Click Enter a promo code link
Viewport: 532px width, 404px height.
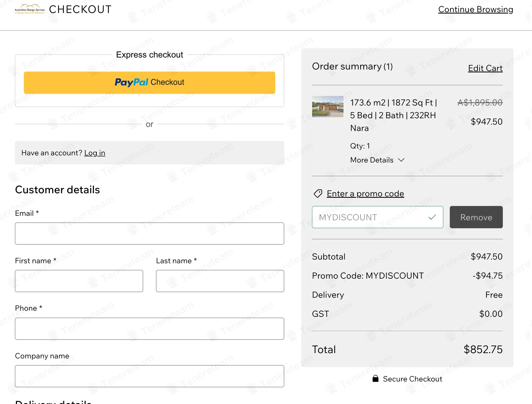pyautogui.click(x=365, y=194)
